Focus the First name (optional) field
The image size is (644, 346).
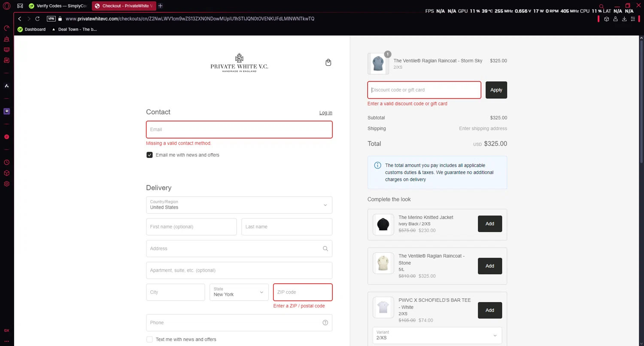click(x=191, y=227)
